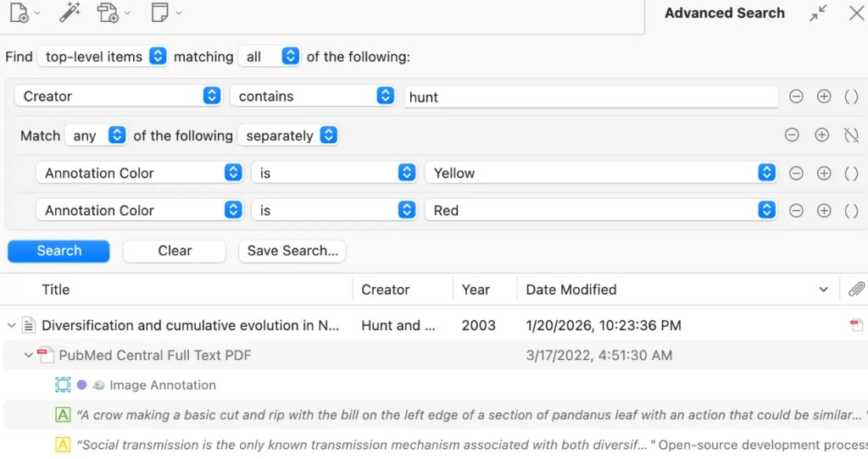Click the Save Search... button
868x459 pixels.
pyautogui.click(x=292, y=251)
